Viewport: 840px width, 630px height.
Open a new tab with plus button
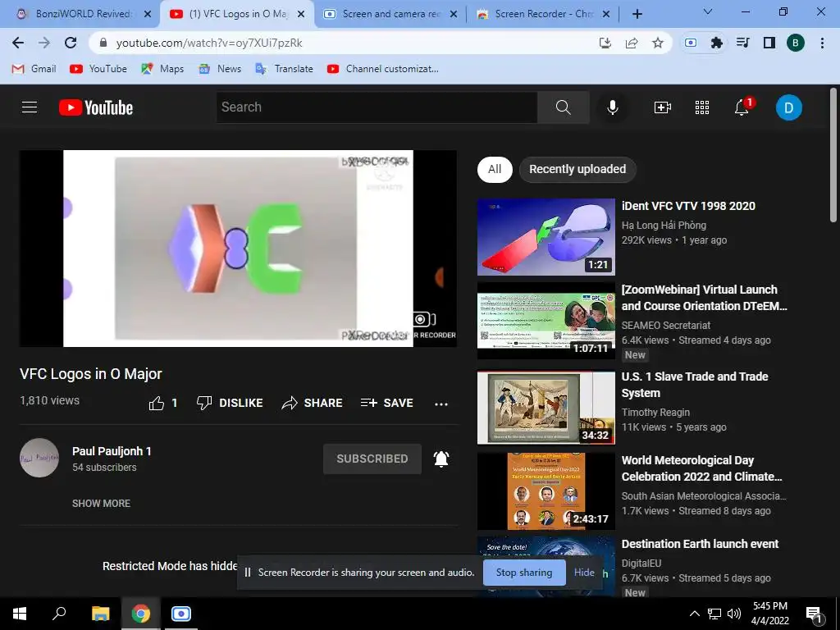tap(637, 14)
